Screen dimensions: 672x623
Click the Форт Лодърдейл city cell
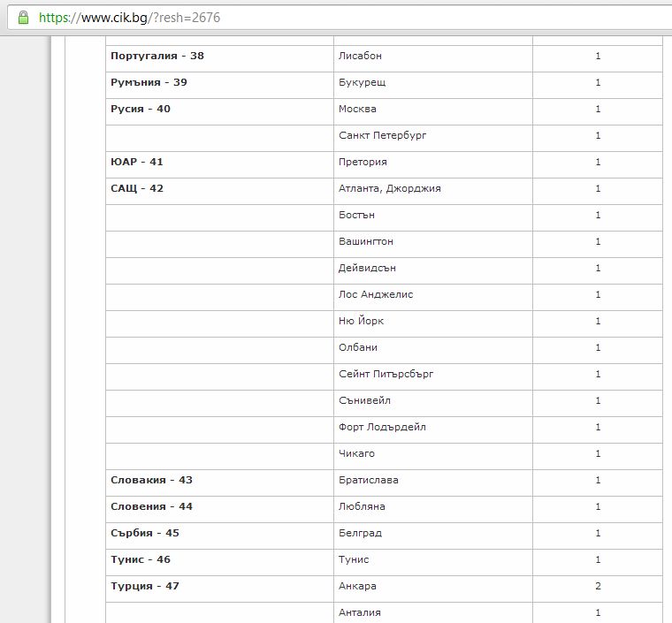382,427
